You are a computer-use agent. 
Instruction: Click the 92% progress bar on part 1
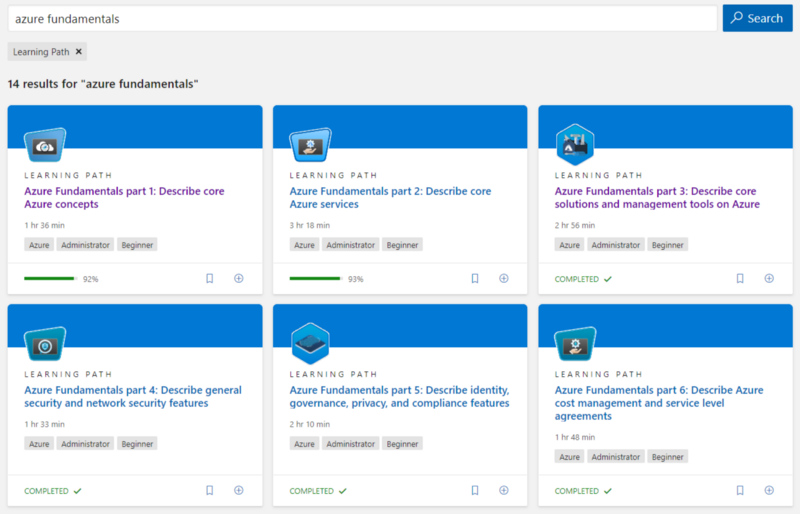point(51,279)
